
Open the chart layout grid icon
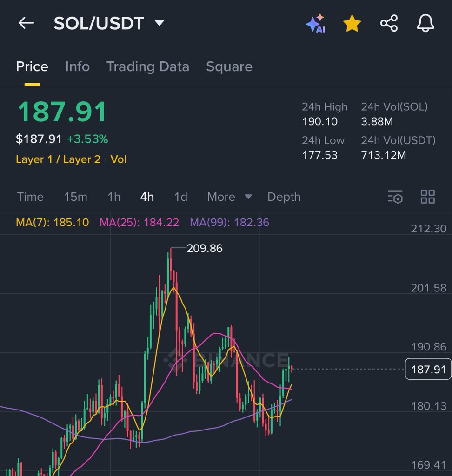tap(428, 197)
